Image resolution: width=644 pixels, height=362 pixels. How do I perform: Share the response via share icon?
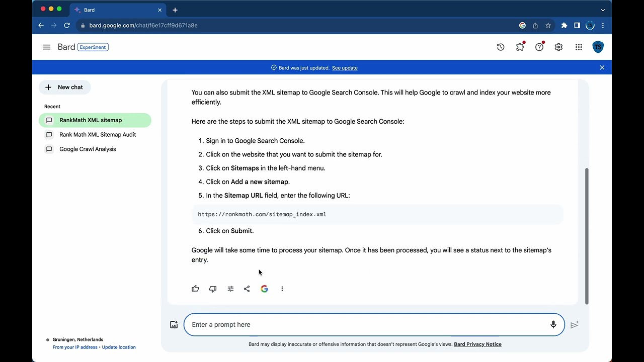tap(247, 289)
